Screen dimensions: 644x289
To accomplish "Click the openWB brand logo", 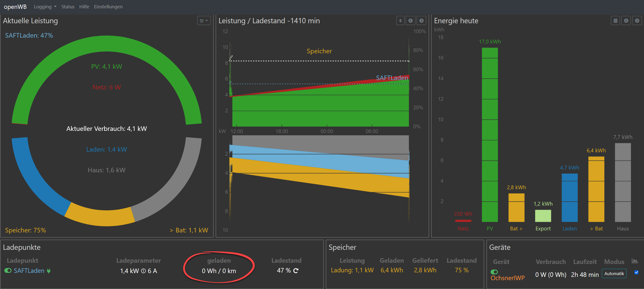I will coord(15,7).
